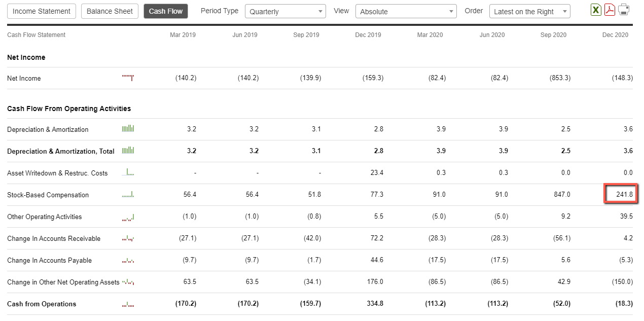The width and height of the screenshot is (644, 321).
Task: Open Change In Accounts Receivable sparkline
Action: pyautogui.click(x=128, y=238)
